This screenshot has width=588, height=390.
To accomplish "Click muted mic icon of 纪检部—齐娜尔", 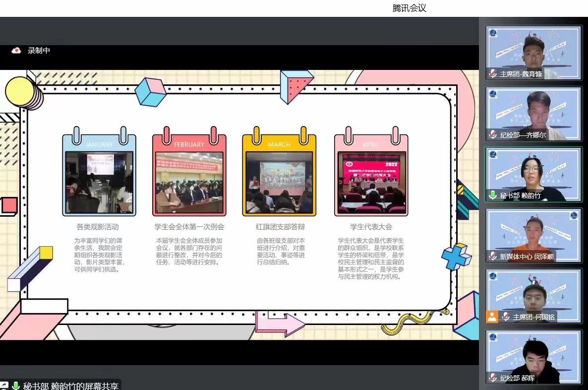I will point(493,134).
